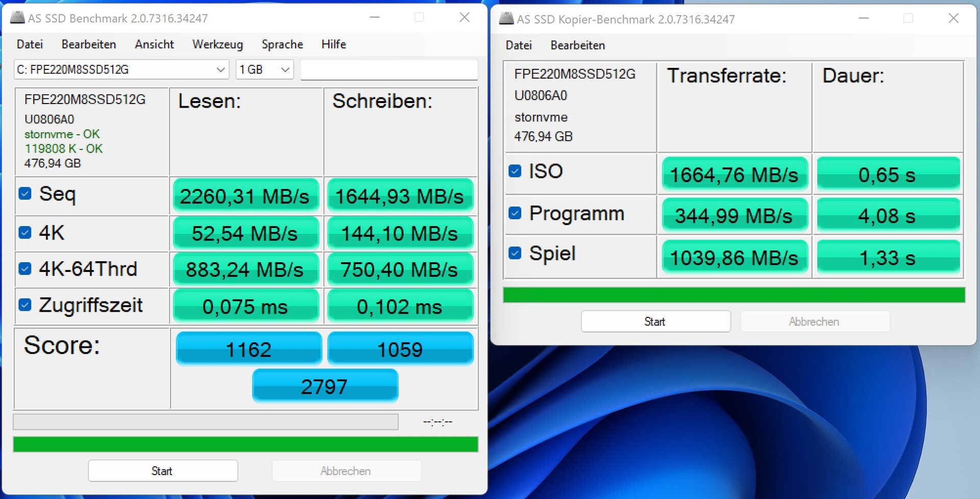Close the AS SSD Benchmark window
The height and width of the screenshot is (499, 980).
(x=464, y=17)
